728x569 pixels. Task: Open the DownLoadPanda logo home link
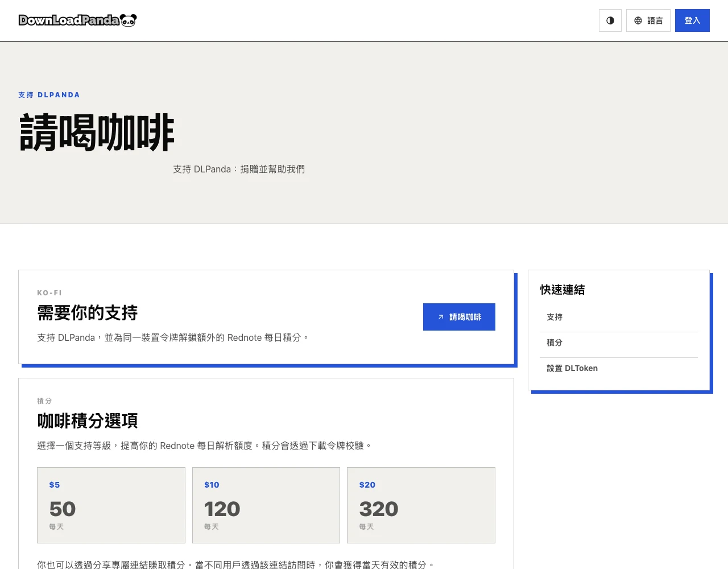[77, 20]
